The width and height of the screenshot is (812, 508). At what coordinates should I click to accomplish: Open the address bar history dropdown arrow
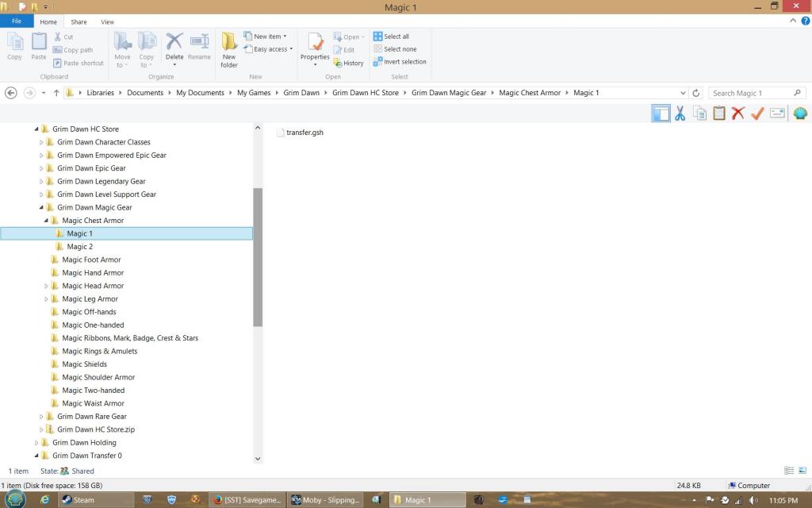[x=683, y=93]
